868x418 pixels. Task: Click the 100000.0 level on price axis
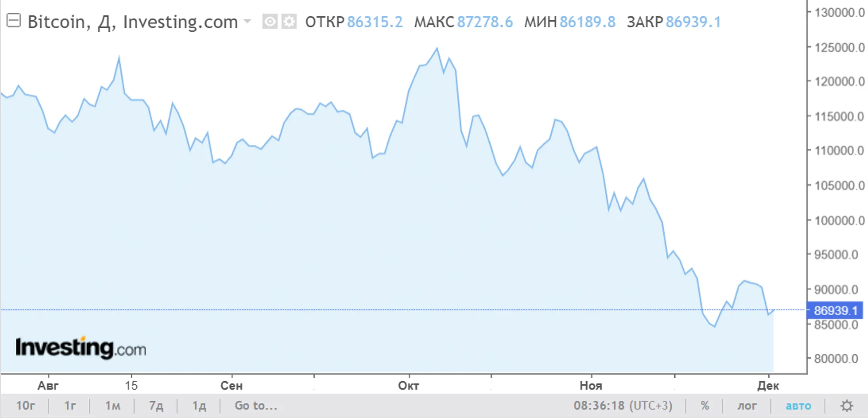click(x=839, y=221)
